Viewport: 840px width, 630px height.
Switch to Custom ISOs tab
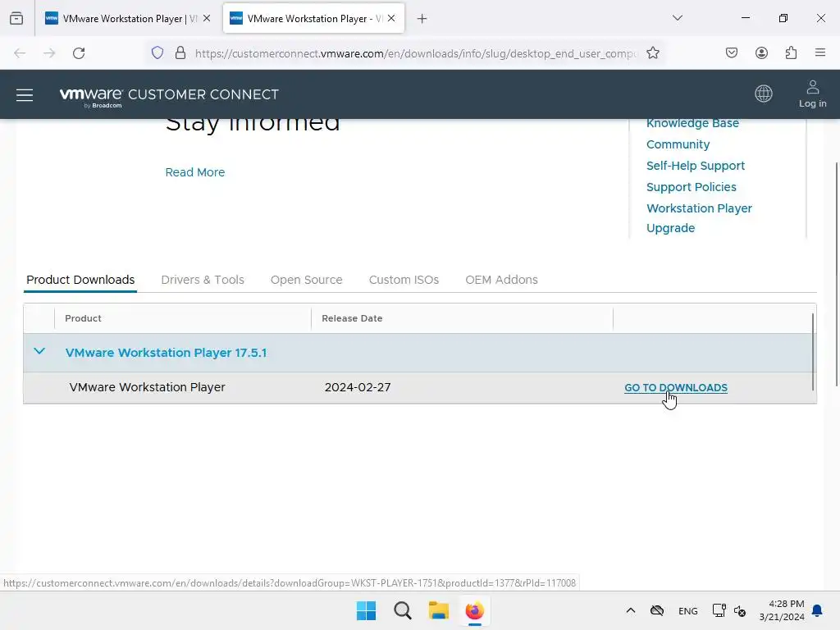click(x=404, y=280)
